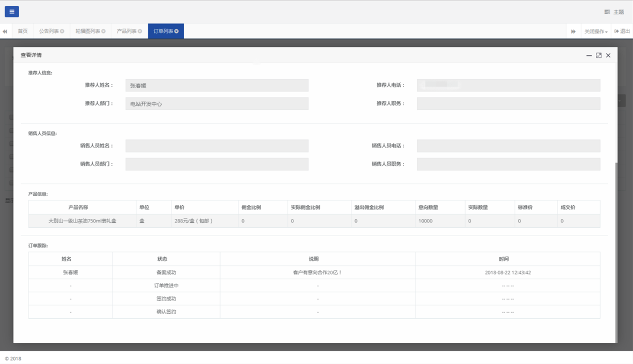Screen dimensions: 633x364
Task: Switch to the 首页 tab
Action: coord(23,31)
